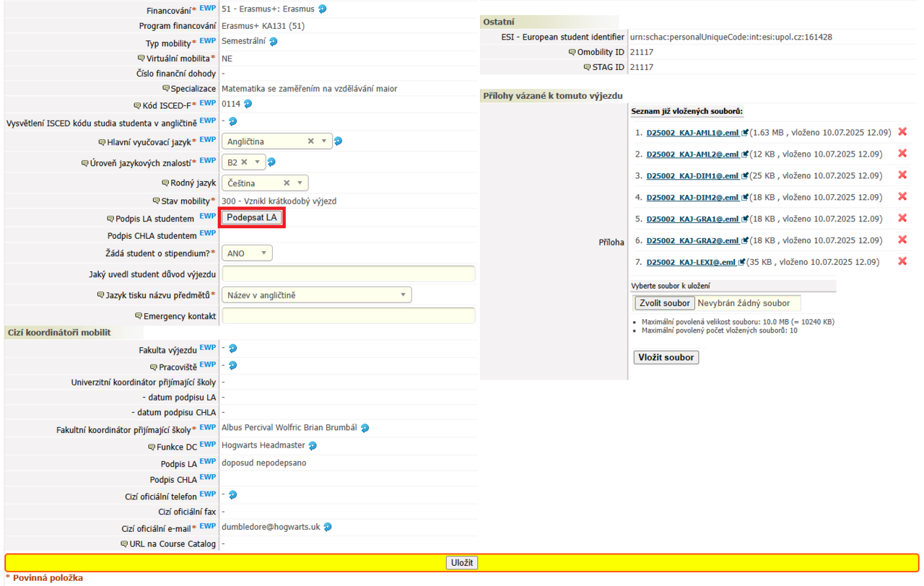The image size is (924, 586).
Task: Open Hlavní vyučovací jazyk dropdown
Action: pos(324,141)
